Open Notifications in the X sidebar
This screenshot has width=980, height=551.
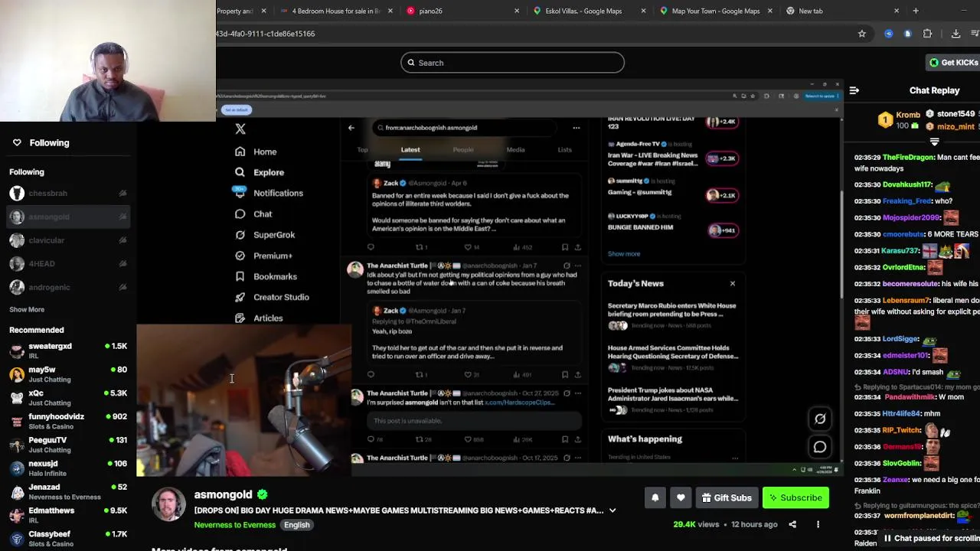pos(269,193)
